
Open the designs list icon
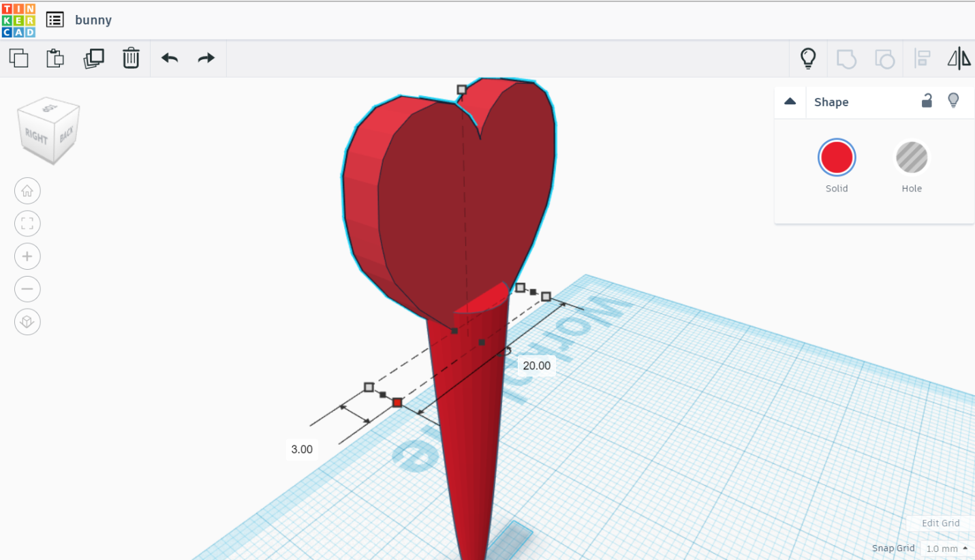coord(55,20)
